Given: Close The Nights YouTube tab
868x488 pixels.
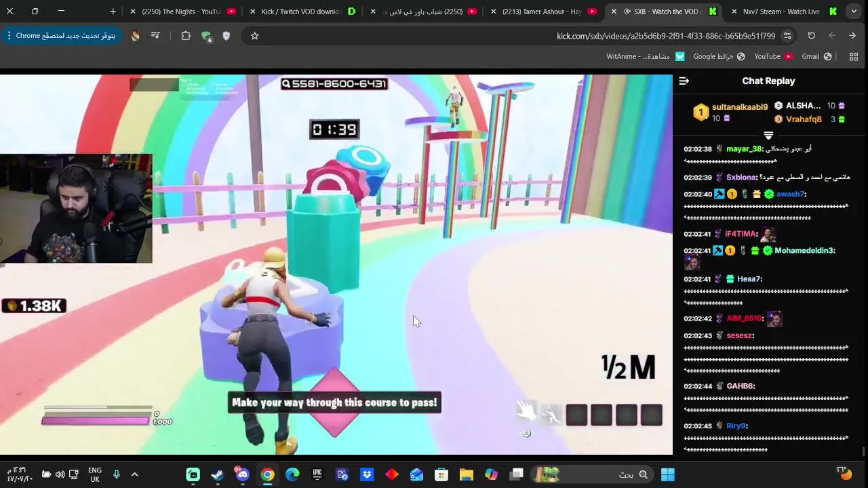Looking at the screenshot, I should (133, 12).
